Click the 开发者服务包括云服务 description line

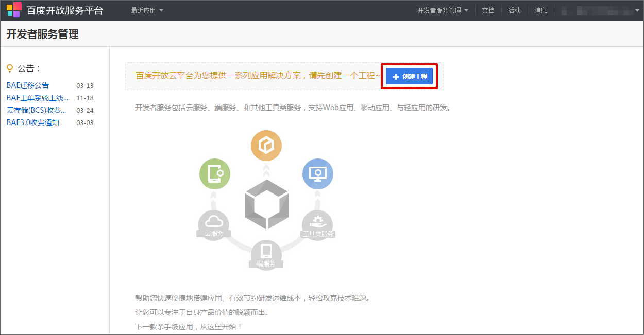(293, 108)
